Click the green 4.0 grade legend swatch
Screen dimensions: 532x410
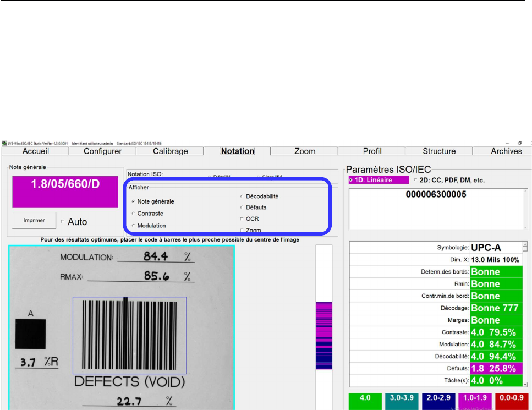coord(365,401)
